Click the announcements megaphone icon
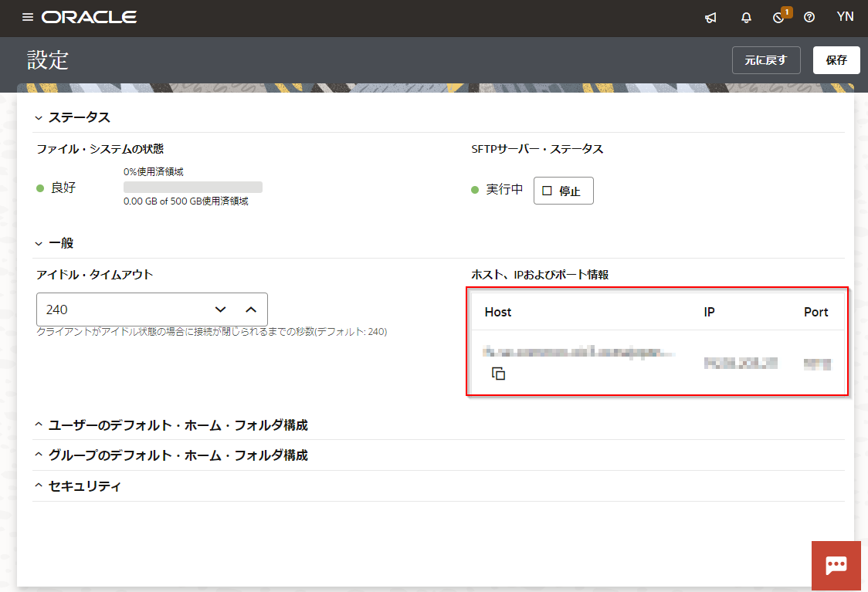This screenshot has width=868, height=592. click(x=710, y=18)
